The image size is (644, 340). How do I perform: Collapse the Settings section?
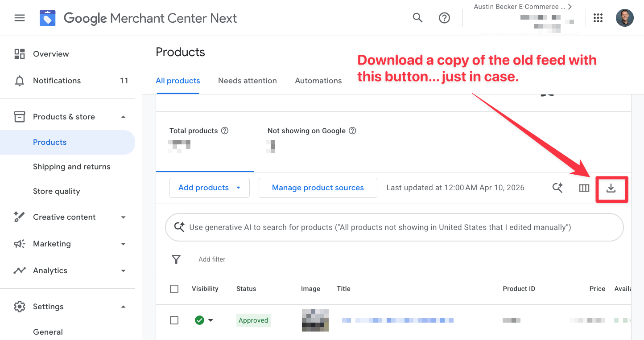124,307
